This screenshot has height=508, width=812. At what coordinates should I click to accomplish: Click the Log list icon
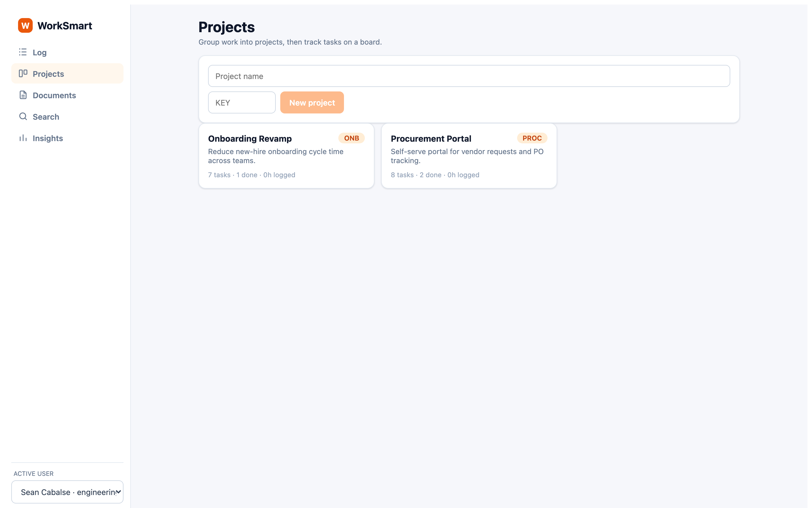pos(23,52)
